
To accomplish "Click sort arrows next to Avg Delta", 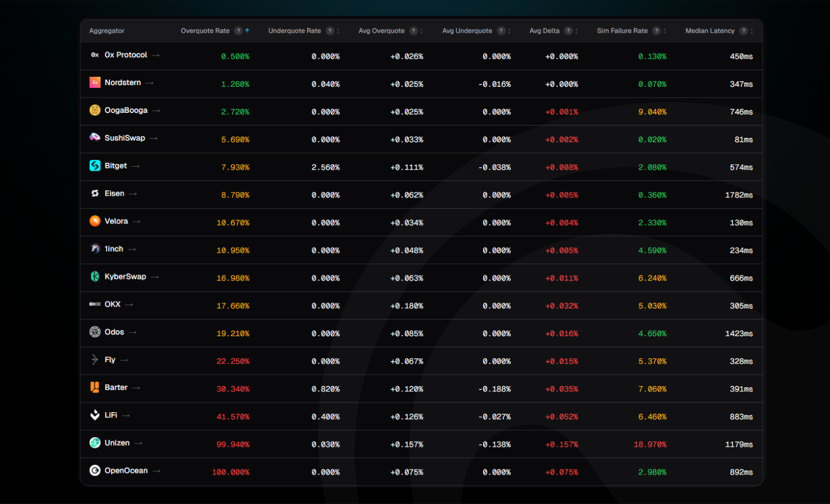I will tap(577, 31).
